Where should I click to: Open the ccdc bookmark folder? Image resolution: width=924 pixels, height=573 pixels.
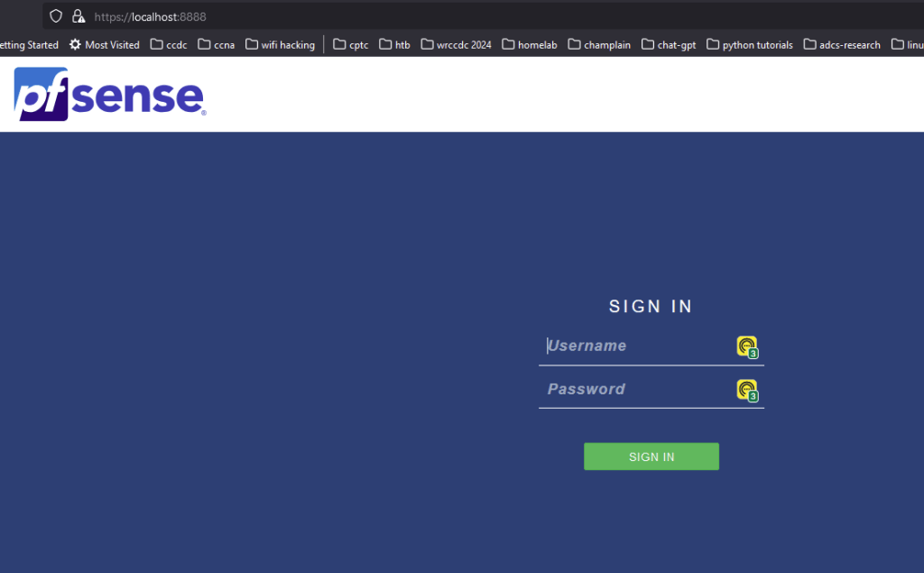tap(169, 44)
